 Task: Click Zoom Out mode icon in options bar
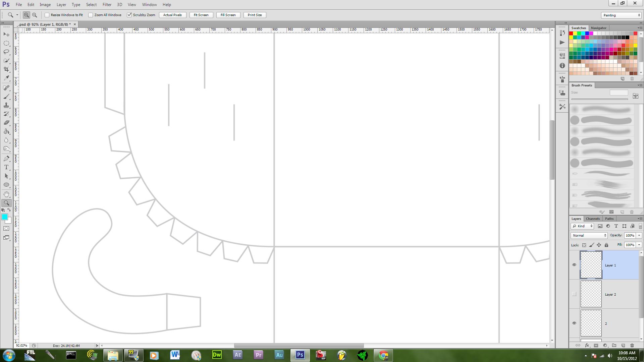coord(35,15)
